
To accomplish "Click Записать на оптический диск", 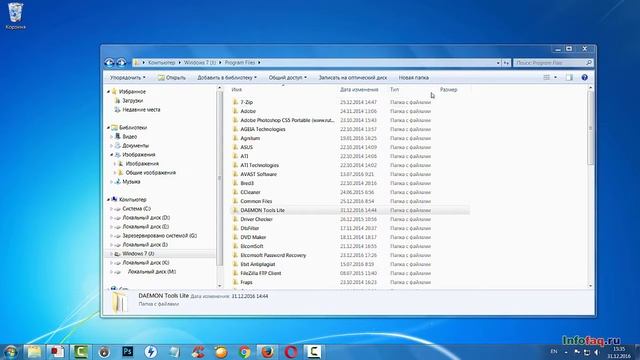I will click(353, 78).
